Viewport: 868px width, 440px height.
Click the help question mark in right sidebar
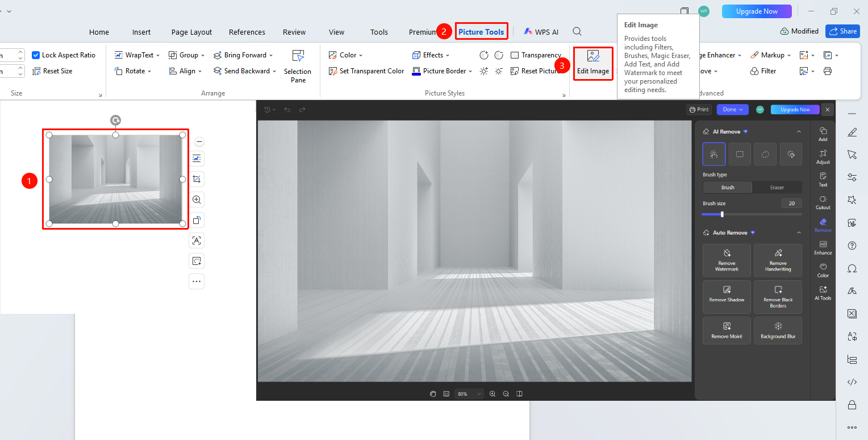pyautogui.click(x=852, y=246)
